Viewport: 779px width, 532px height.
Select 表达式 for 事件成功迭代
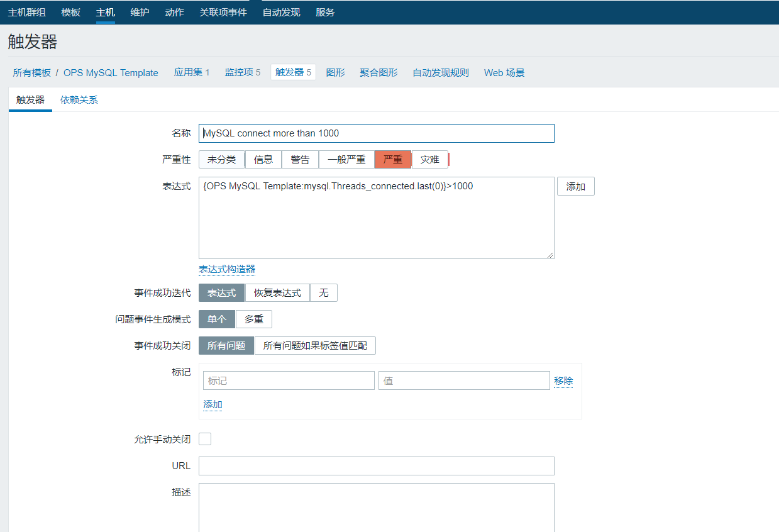point(222,293)
